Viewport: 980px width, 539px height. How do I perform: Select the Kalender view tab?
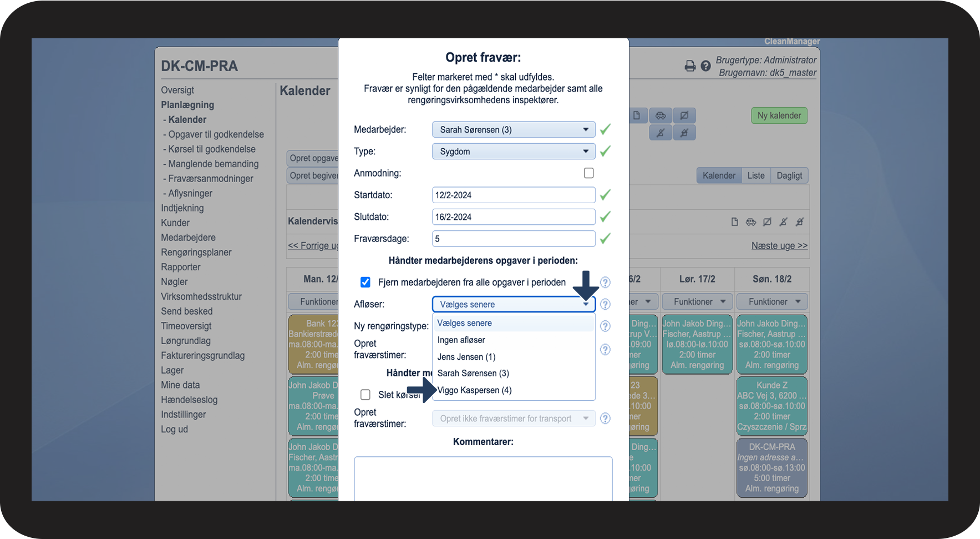(x=719, y=175)
